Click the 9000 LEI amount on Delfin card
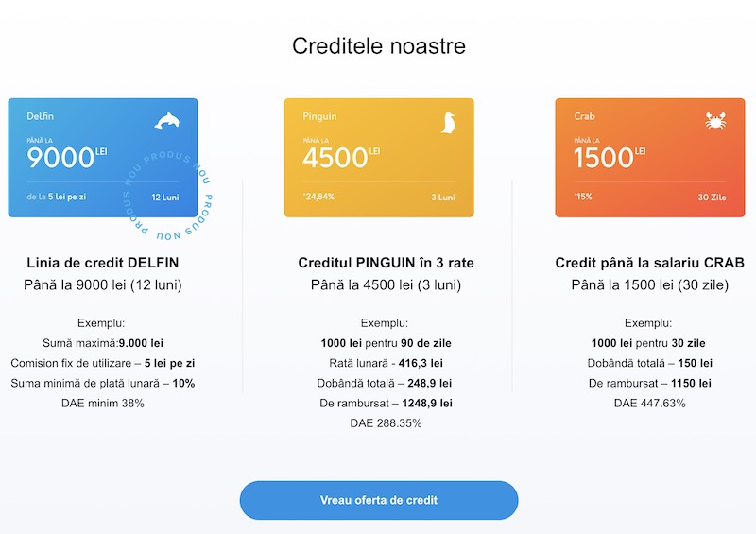The height and width of the screenshot is (534, 756). 66,158
